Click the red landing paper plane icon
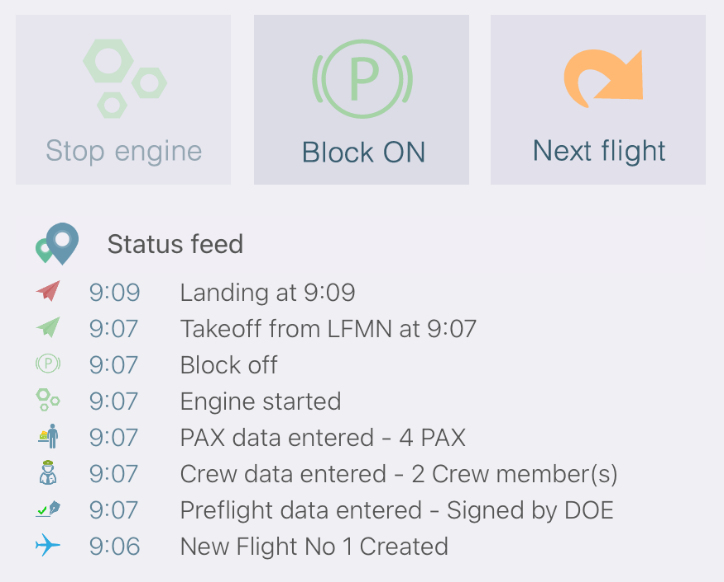This screenshot has height=582, width=724. 48,291
